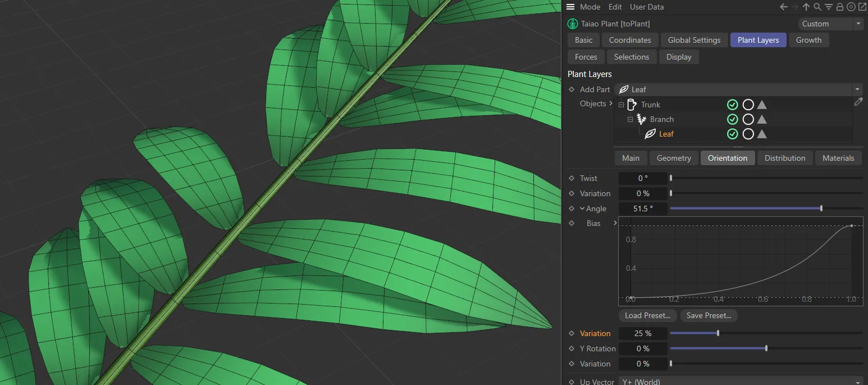
Task: Click the padlock icon in the top toolbar
Action: [x=839, y=7]
